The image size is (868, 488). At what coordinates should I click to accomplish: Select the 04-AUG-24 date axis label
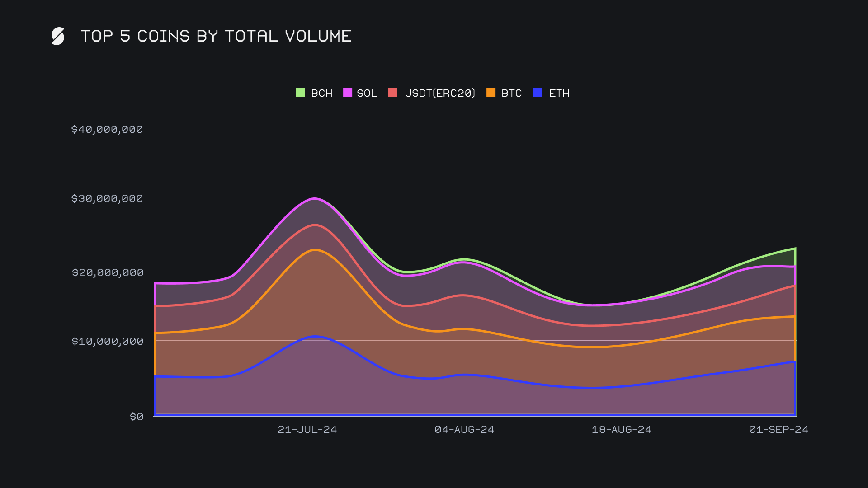464,429
